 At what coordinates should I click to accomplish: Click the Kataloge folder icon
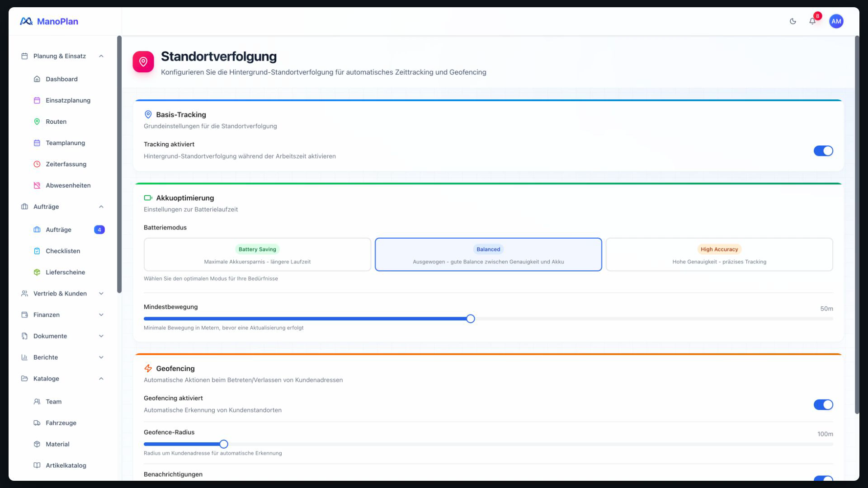click(x=24, y=379)
